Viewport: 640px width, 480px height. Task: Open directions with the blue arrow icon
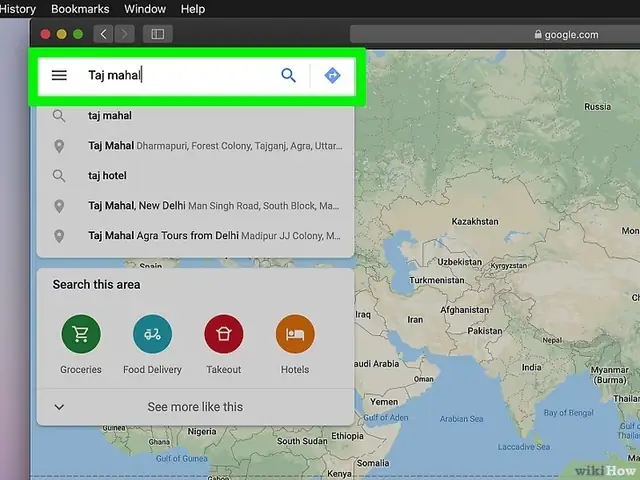pos(332,76)
